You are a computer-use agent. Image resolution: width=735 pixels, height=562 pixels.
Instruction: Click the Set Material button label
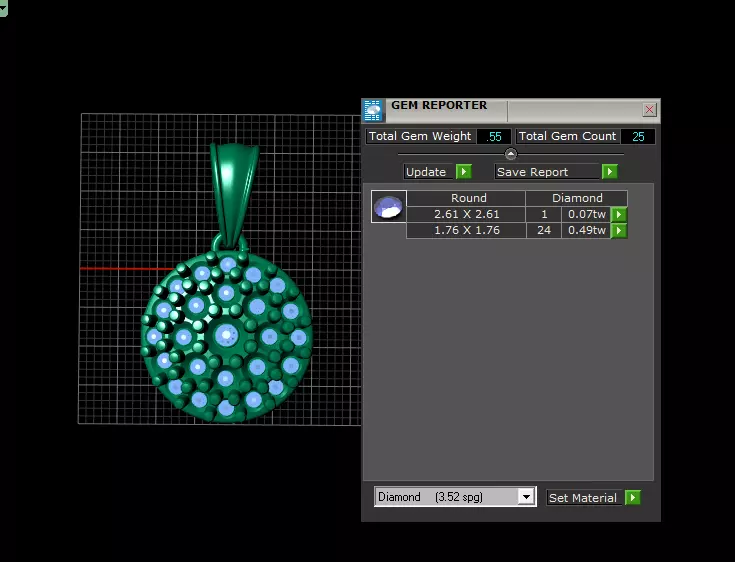coord(583,498)
